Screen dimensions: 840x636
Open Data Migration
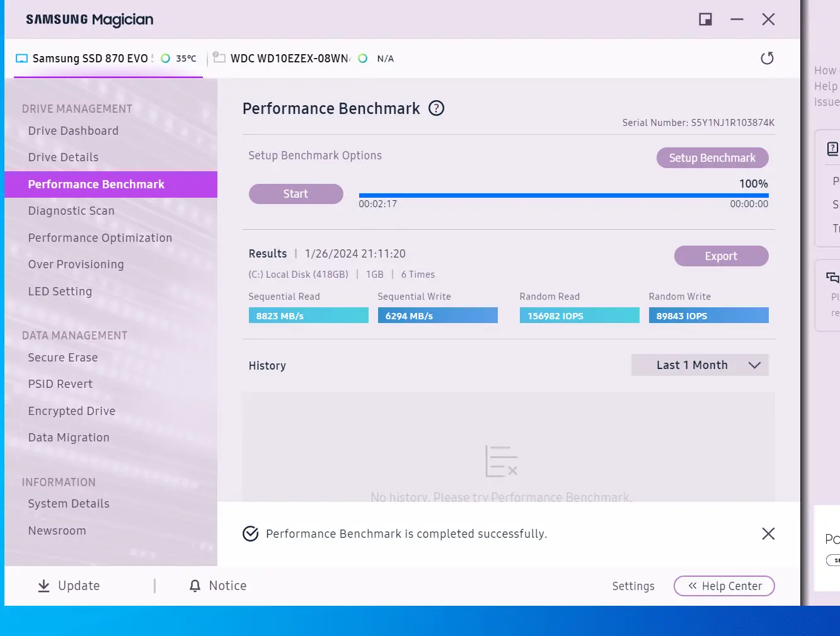(x=69, y=438)
